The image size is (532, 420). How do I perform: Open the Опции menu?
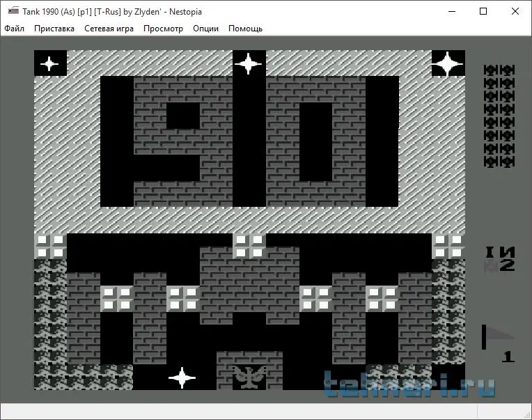click(205, 29)
